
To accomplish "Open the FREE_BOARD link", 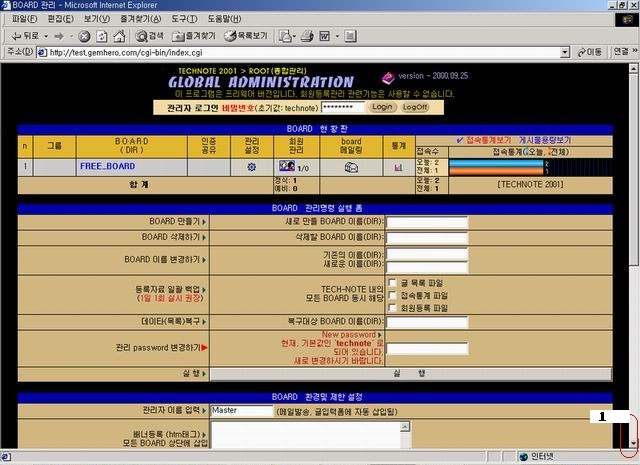I will (x=107, y=166).
